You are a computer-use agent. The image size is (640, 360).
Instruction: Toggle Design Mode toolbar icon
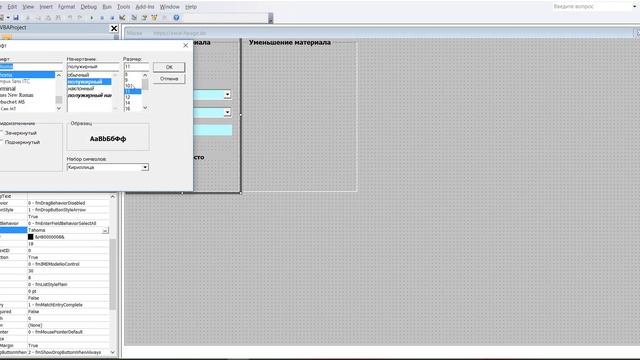(x=122, y=18)
